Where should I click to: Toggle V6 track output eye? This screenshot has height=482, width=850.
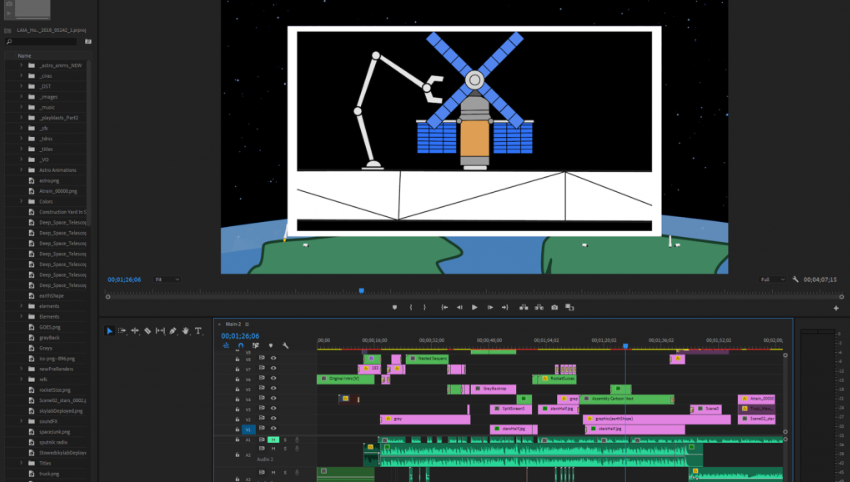[x=273, y=378]
